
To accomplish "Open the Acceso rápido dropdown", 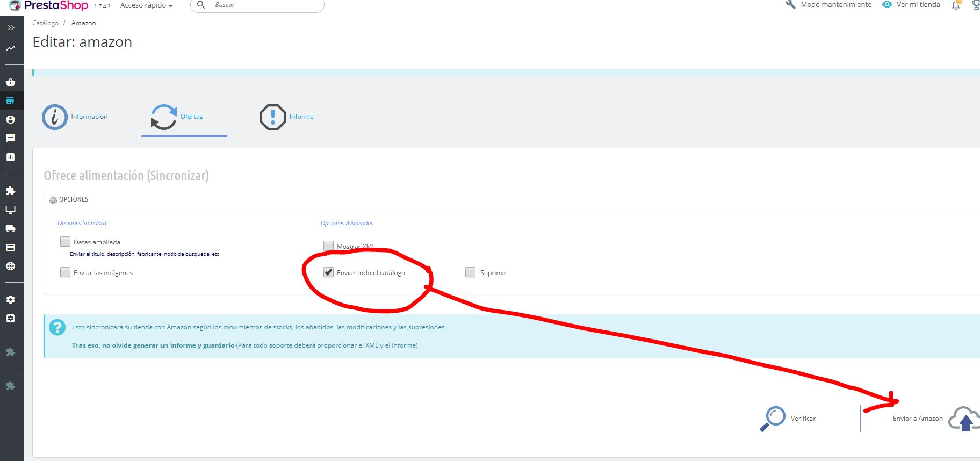I will click(146, 5).
